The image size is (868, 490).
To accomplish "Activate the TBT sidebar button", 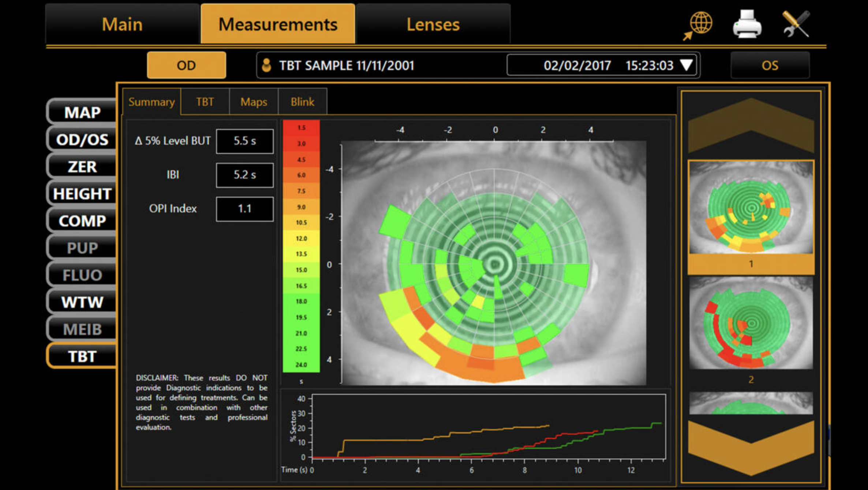I will tap(82, 356).
